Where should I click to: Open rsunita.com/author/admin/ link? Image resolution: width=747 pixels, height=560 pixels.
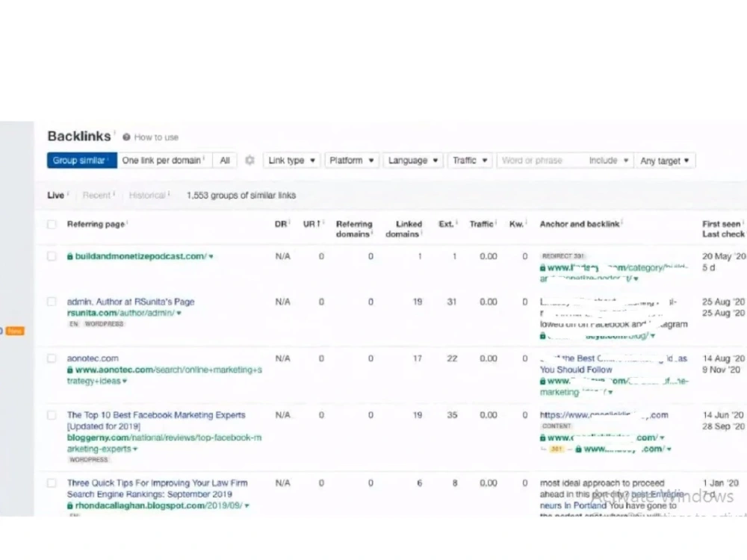pyautogui.click(x=121, y=313)
